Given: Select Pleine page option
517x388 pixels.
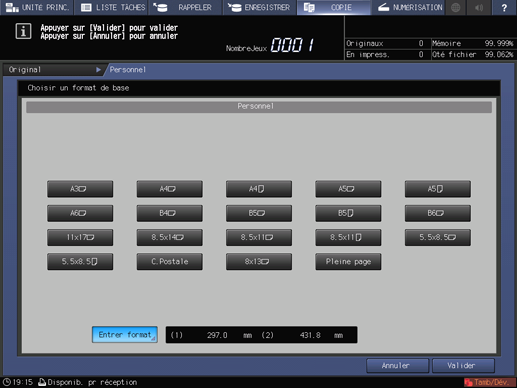Looking at the screenshot, I should (x=348, y=262).
